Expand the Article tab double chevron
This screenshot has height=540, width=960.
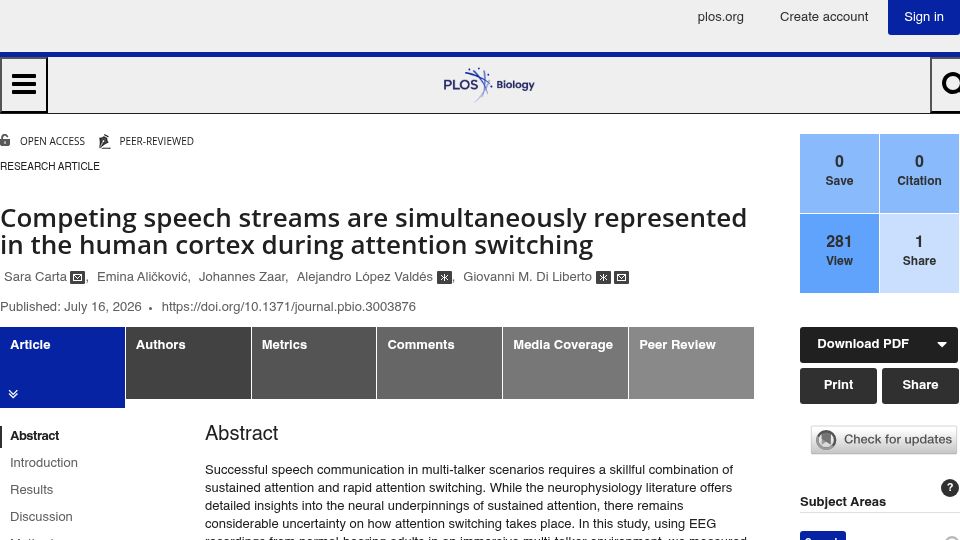pos(13,394)
